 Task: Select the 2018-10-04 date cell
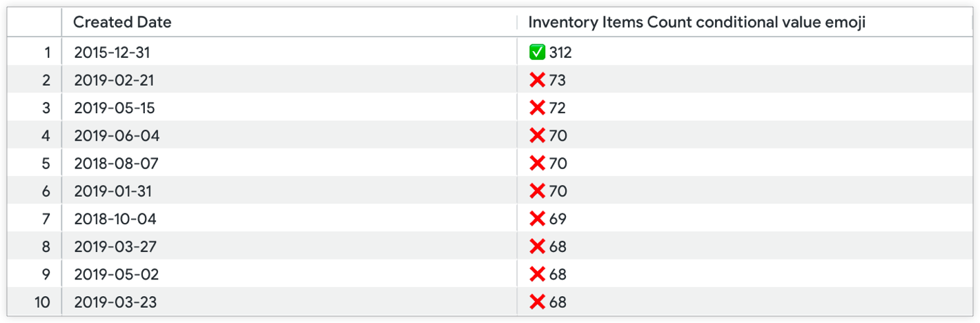coord(115,219)
